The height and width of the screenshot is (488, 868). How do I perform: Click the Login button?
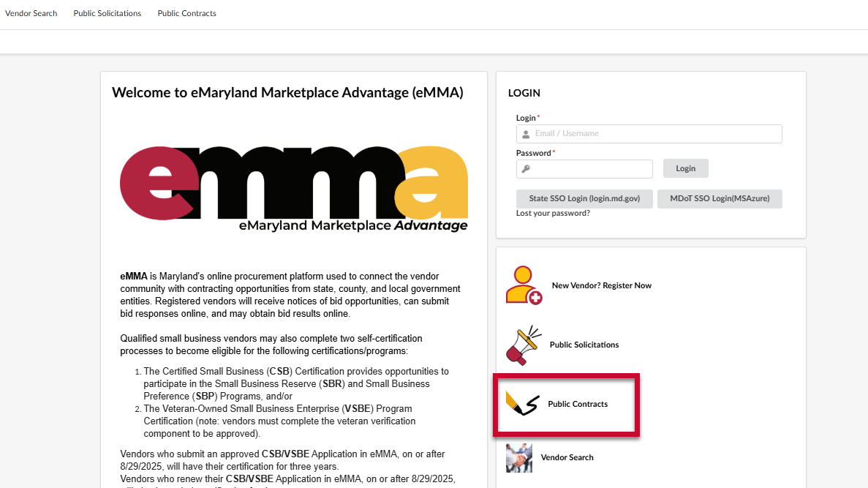685,168
